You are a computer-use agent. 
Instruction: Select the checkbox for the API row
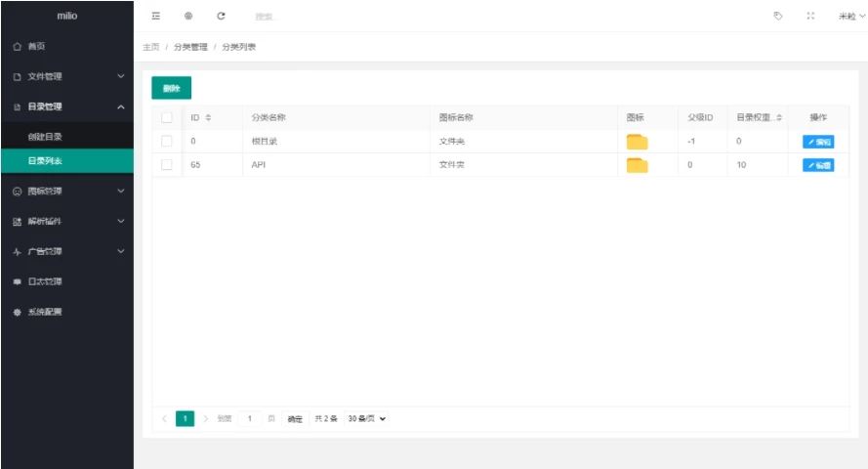(x=167, y=165)
